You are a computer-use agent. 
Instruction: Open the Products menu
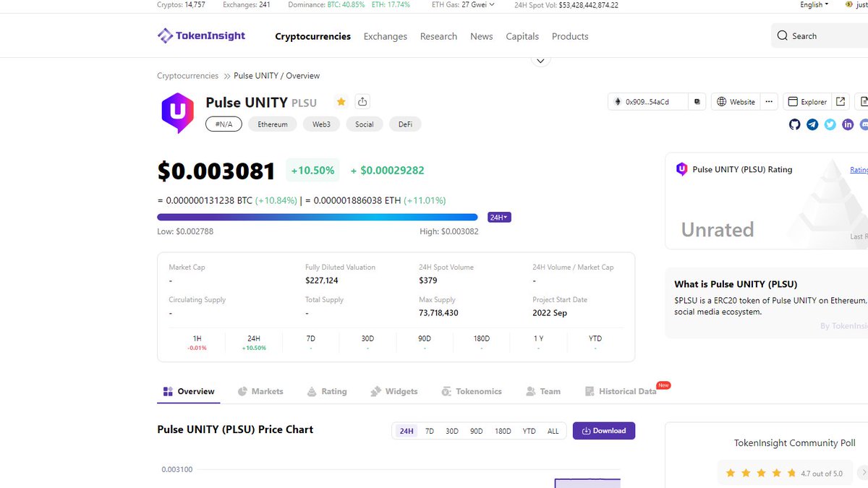click(x=570, y=36)
